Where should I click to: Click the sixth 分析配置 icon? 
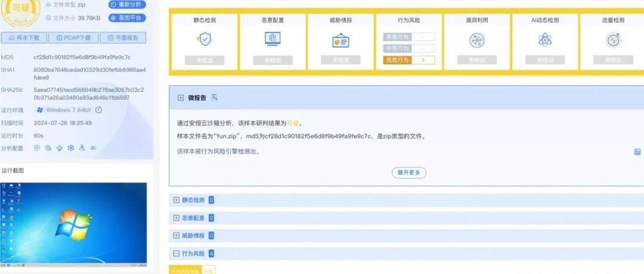click(x=93, y=147)
